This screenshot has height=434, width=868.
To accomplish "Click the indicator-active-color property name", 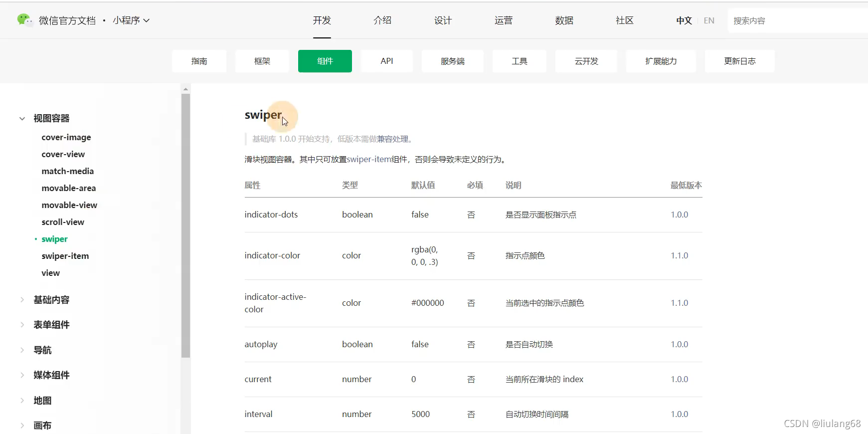I will [x=275, y=303].
